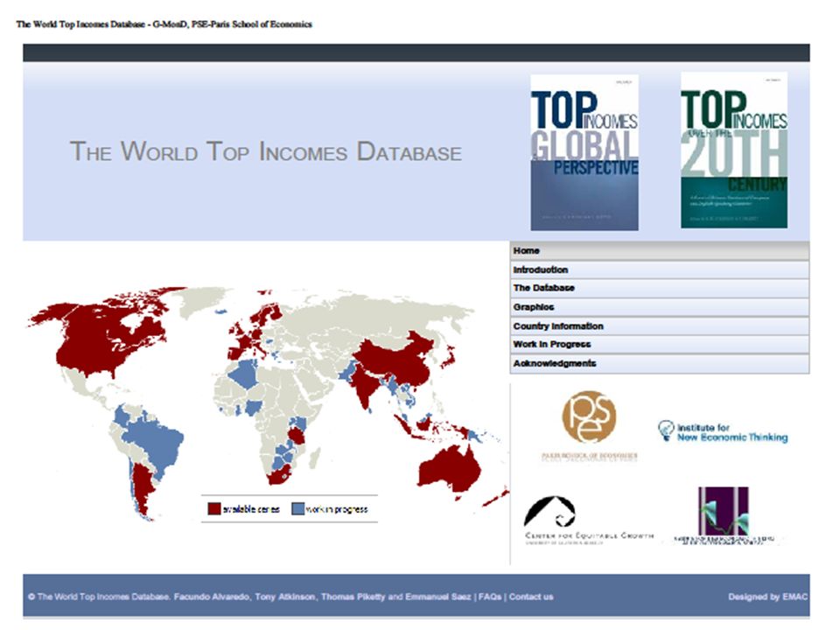Open The Database section
The image size is (840, 630).
[x=659, y=288]
